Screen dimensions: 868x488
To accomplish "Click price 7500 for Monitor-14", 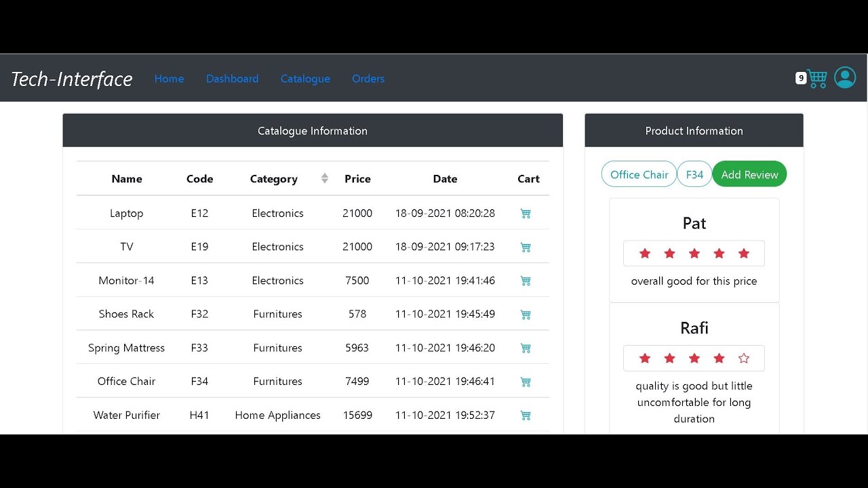I will tap(357, 281).
